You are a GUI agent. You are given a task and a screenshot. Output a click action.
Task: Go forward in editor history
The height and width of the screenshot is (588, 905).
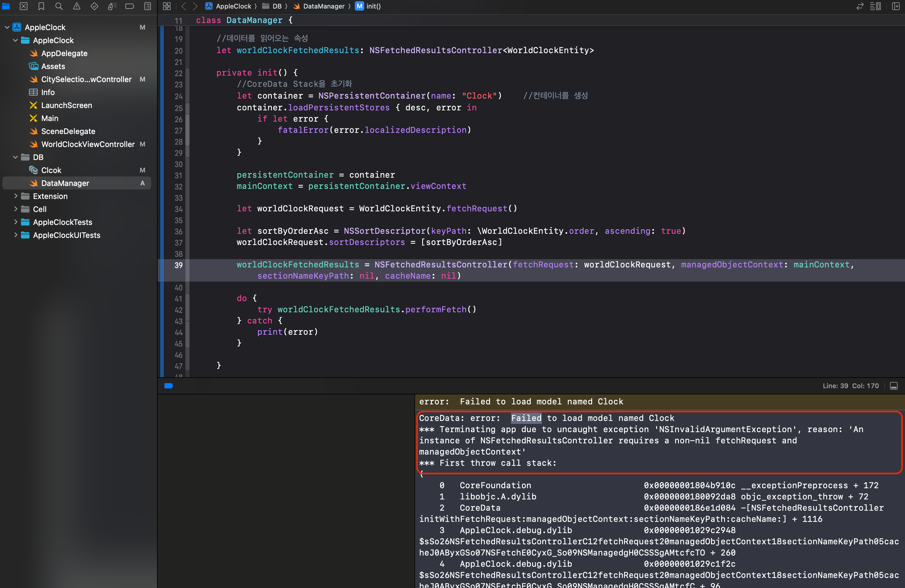(195, 6)
